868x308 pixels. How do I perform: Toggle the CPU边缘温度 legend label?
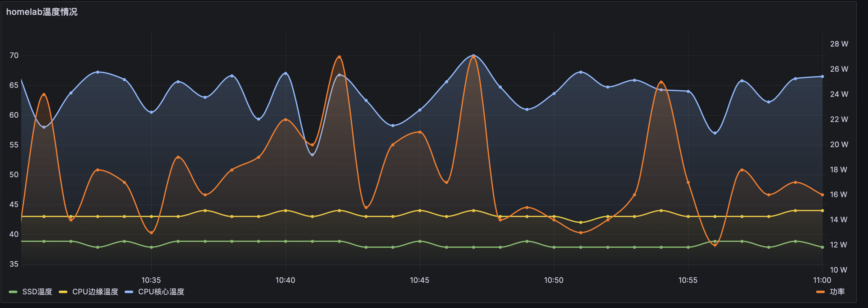click(x=95, y=292)
